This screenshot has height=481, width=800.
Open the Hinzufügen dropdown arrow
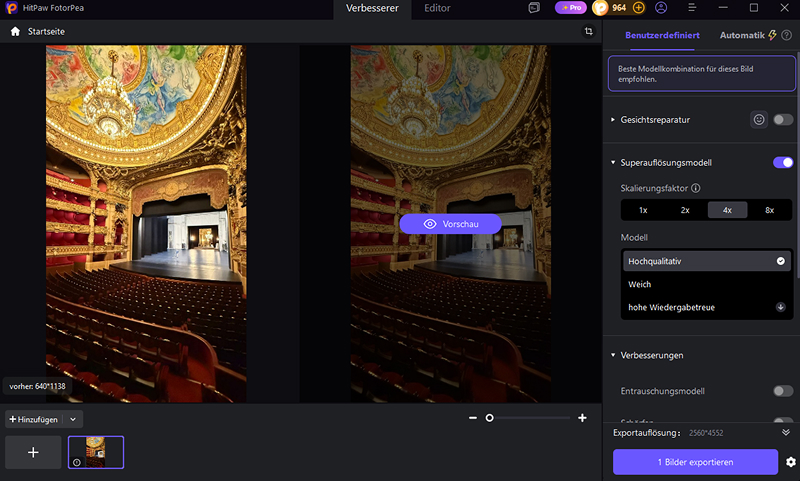[73, 419]
